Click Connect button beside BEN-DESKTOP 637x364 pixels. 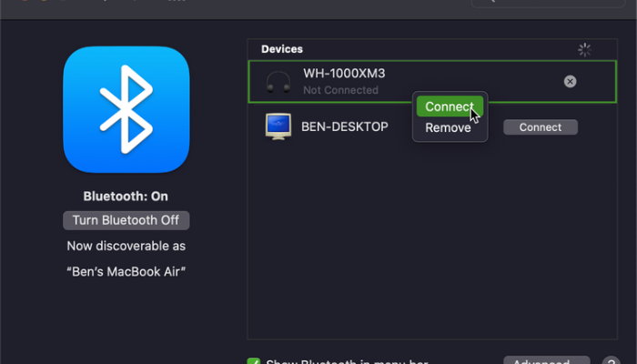[541, 127]
